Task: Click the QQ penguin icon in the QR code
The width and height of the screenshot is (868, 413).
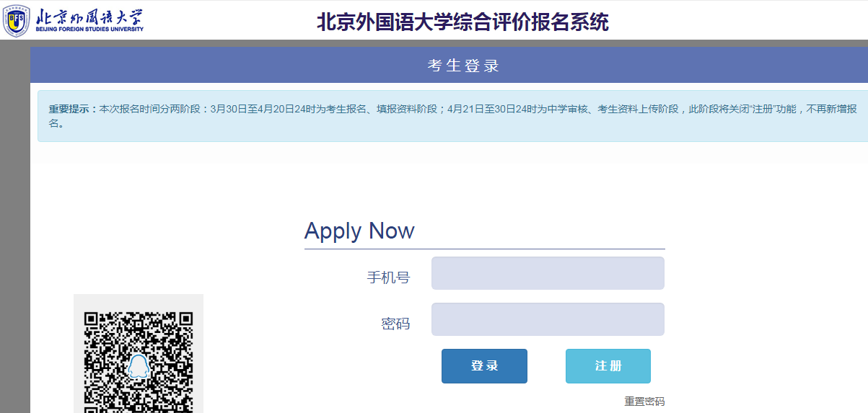Action: 138,366
